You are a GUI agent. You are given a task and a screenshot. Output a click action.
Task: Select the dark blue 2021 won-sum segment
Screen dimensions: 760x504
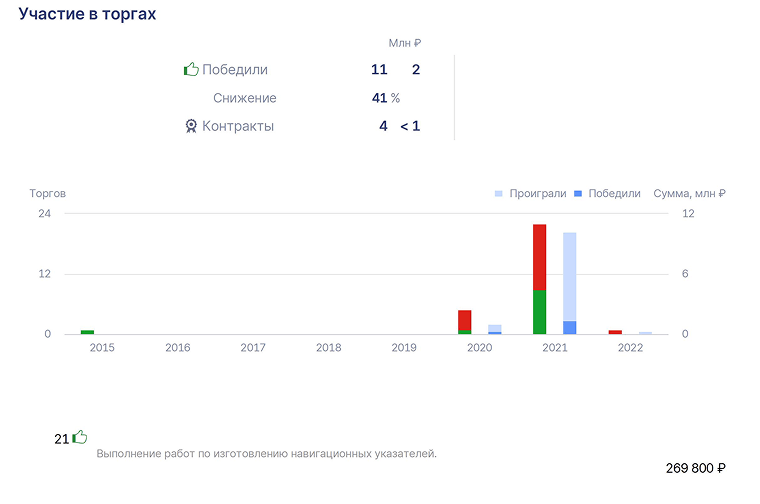[x=570, y=328]
